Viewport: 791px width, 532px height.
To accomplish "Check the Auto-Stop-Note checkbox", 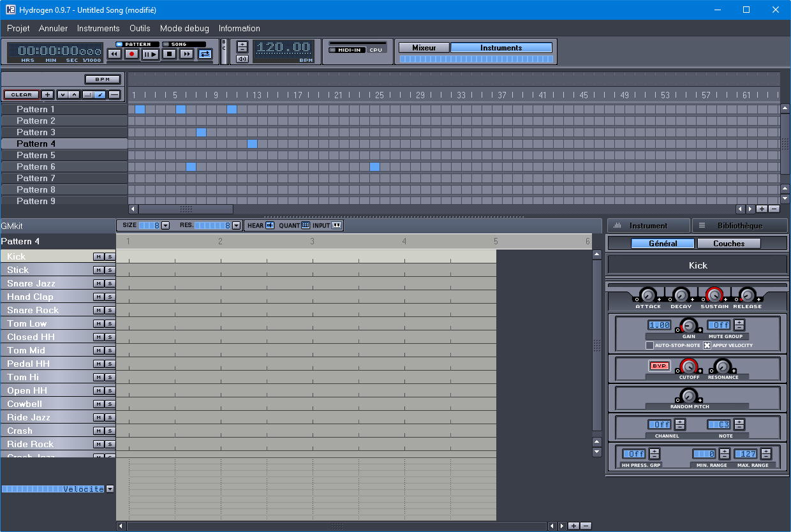I will [649, 345].
